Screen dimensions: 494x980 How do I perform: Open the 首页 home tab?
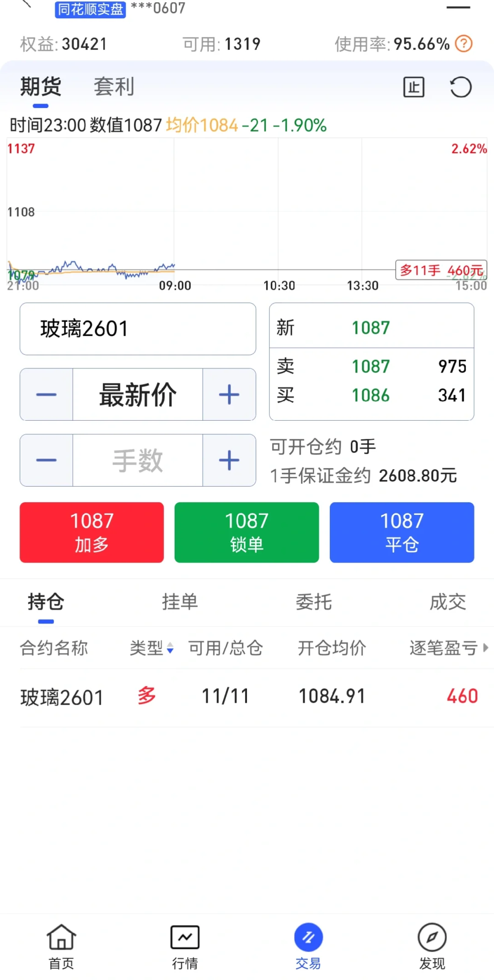pos(61,946)
